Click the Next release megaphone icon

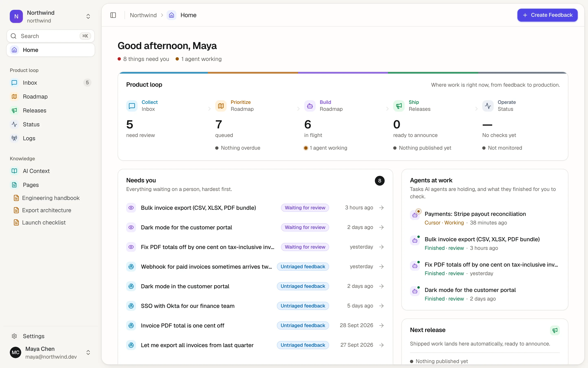point(555,330)
